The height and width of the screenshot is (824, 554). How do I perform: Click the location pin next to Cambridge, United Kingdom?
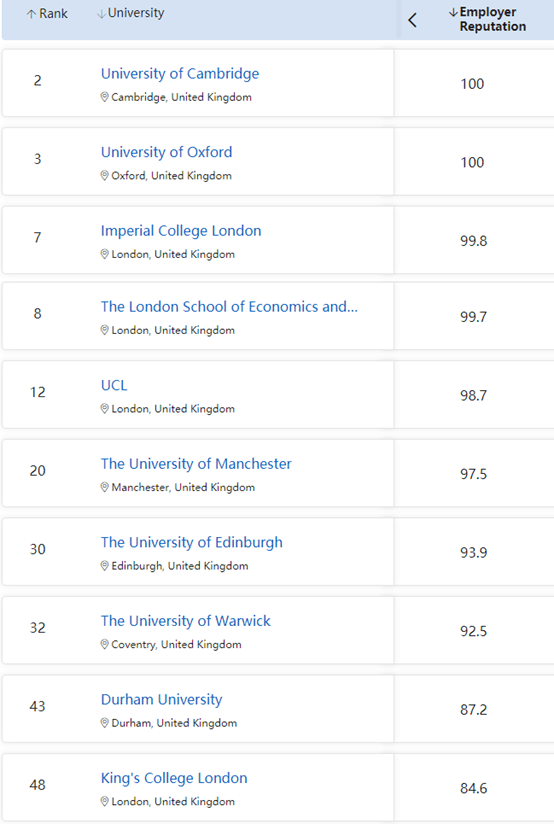click(x=105, y=97)
